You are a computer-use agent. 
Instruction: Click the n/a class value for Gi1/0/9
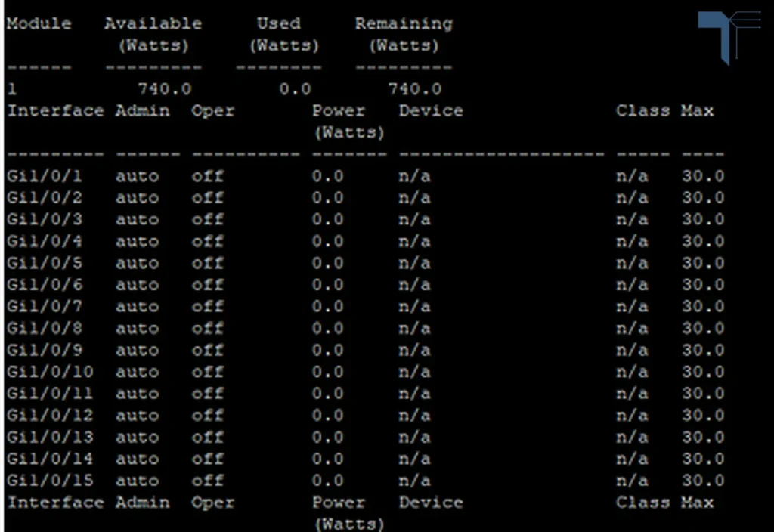(x=632, y=350)
